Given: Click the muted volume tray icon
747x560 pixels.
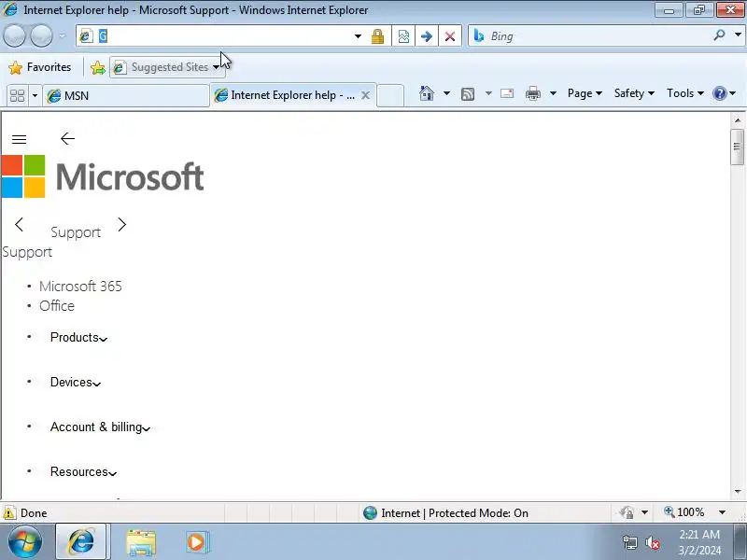Looking at the screenshot, I should 652,542.
